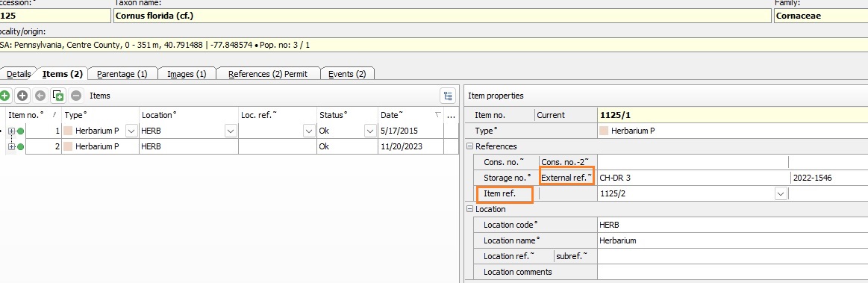This screenshot has height=283, width=868.
Task: Click the Herbarium P swatch in Item properties
Action: (x=604, y=131)
